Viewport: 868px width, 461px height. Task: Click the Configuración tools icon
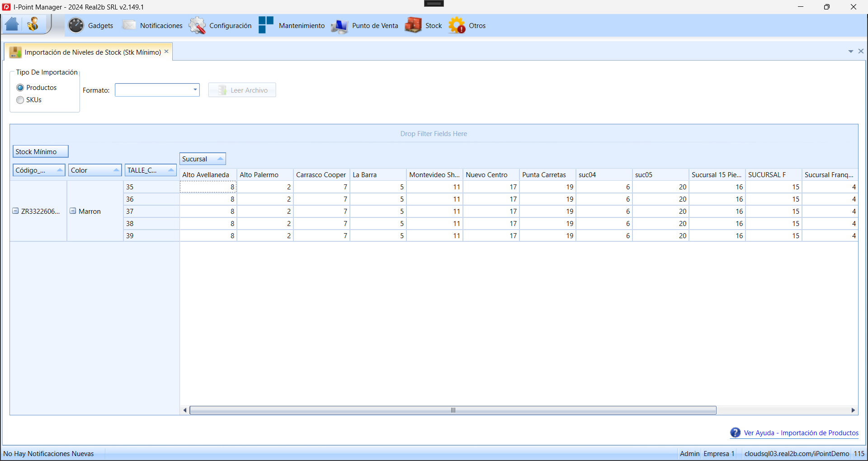[x=197, y=25]
